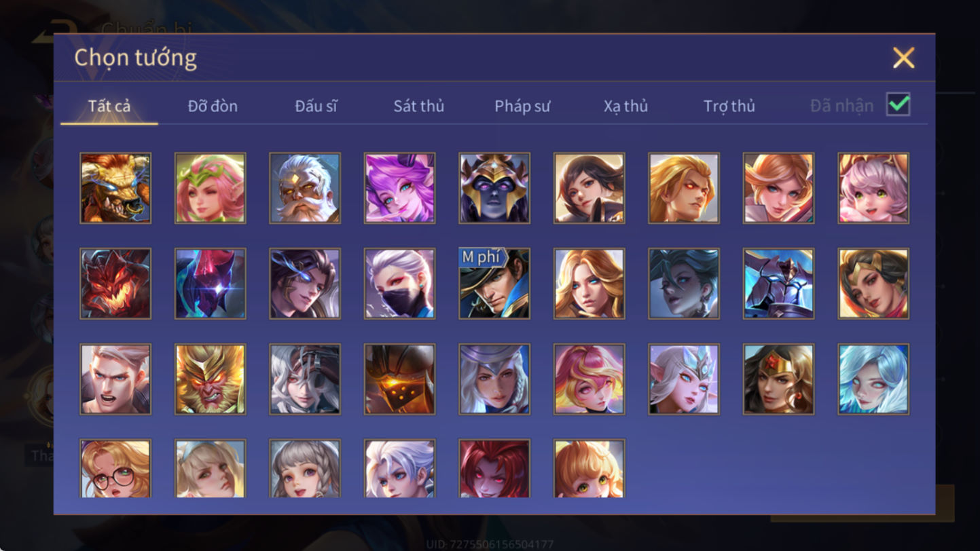Pick the blonde girl with round glasses
Screen dimensions: 980x551
115,469
